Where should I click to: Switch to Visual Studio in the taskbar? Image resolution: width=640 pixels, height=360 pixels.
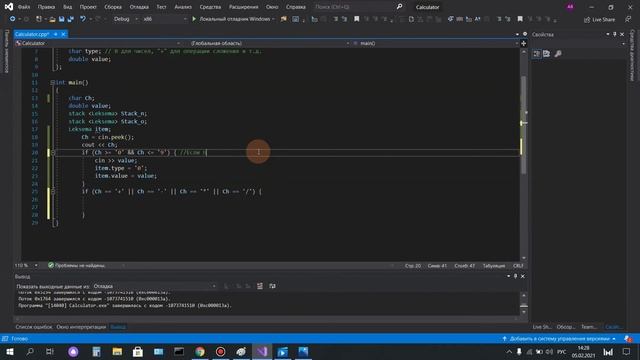click(262, 352)
